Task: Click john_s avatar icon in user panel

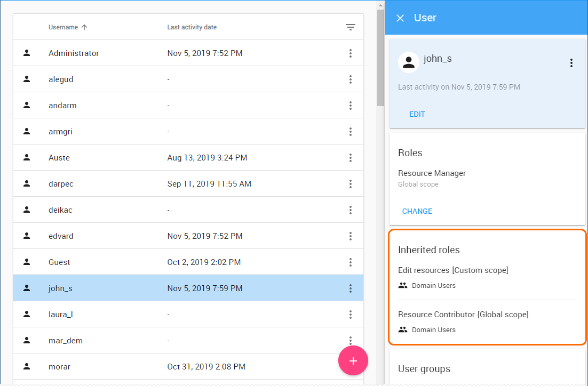Action: coord(408,62)
